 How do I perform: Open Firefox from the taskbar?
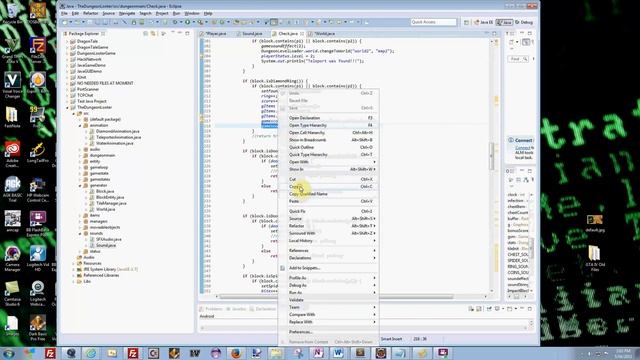(x=236, y=353)
